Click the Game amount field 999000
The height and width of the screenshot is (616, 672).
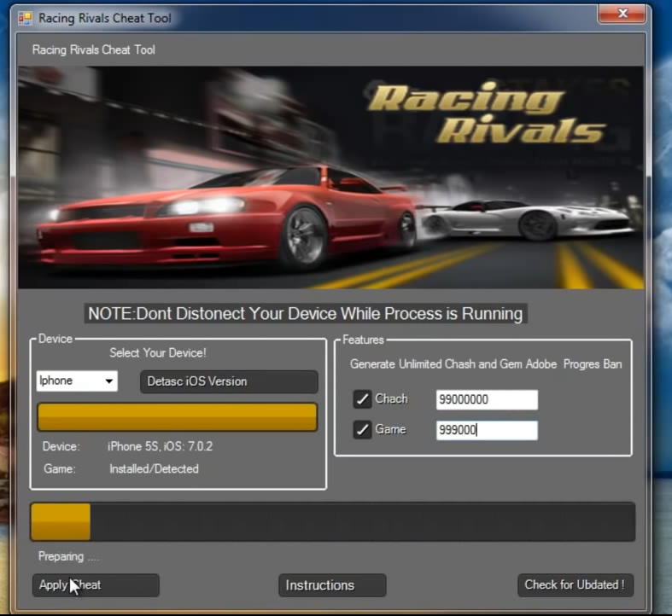pyautogui.click(x=487, y=430)
